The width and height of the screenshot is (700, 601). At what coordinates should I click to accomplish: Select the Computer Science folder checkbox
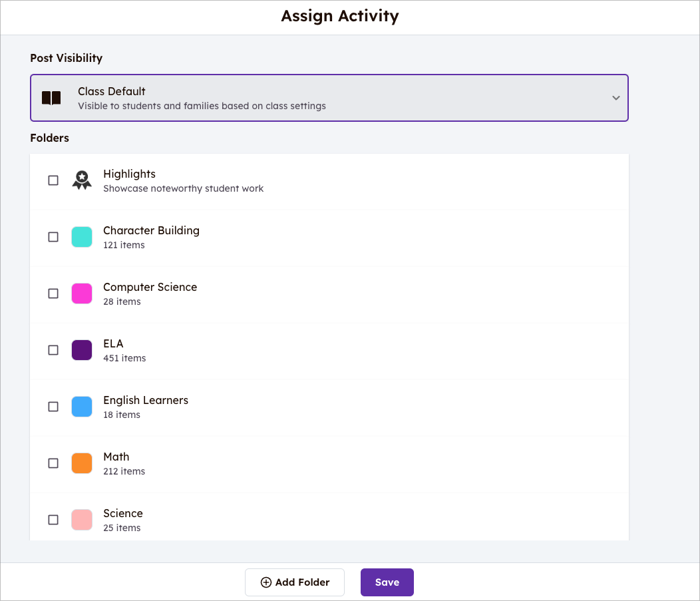pos(53,294)
